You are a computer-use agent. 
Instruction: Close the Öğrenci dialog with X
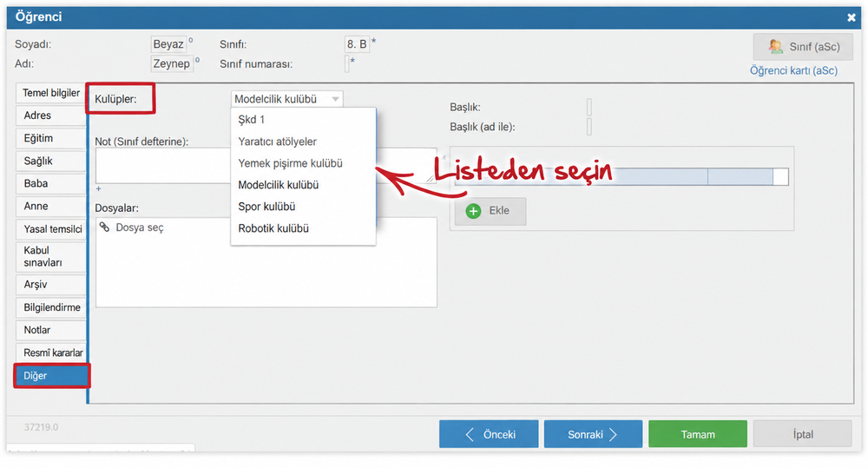(x=852, y=17)
